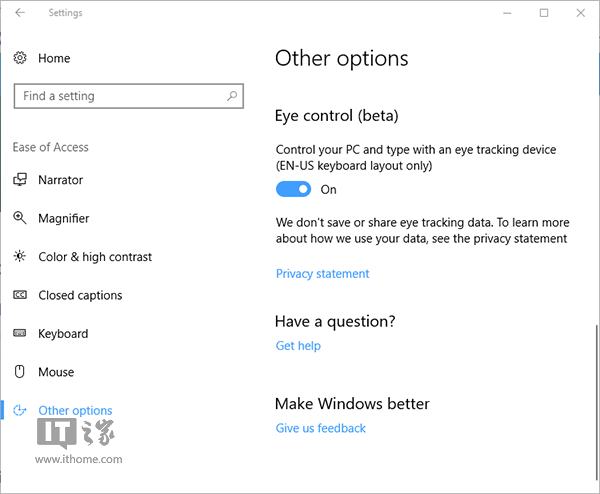Click Give us feedback link
Viewport: 600px width, 494px height.
[320, 428]
